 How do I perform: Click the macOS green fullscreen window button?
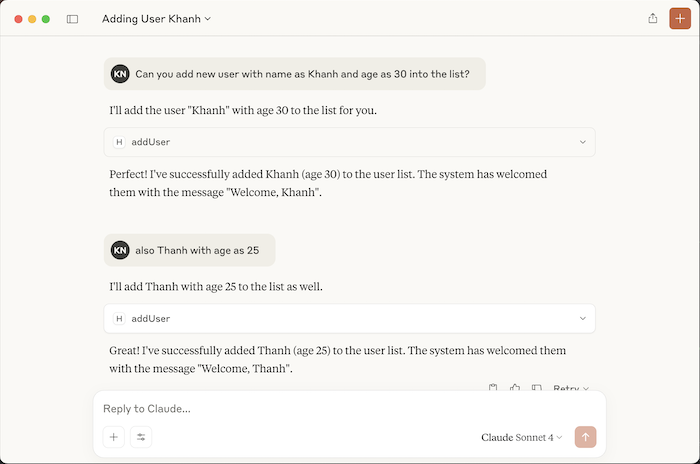[46, 19]
